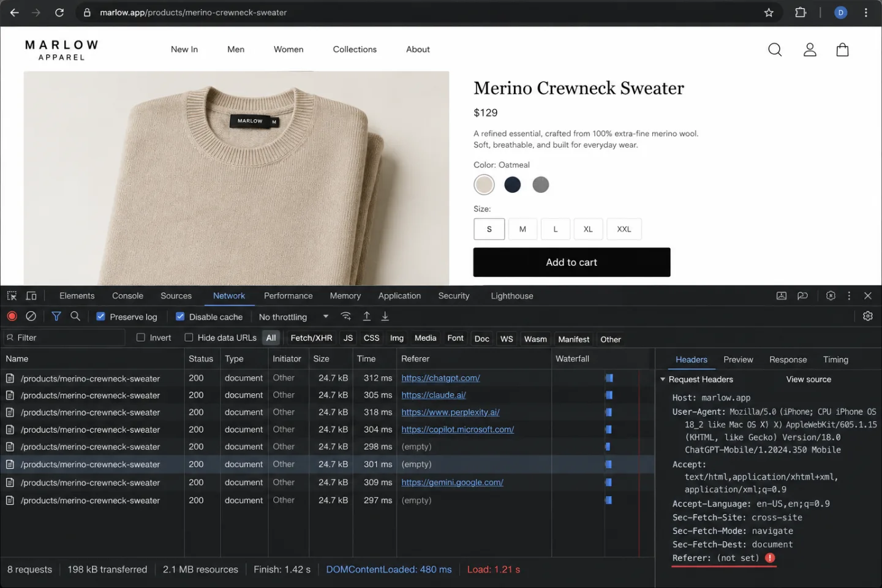Close the DevTools panel
This screenshot has height=588, width=882.
point(868,296)
